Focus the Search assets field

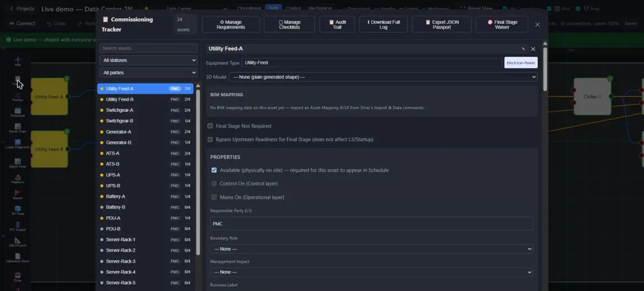click(148, 48)
